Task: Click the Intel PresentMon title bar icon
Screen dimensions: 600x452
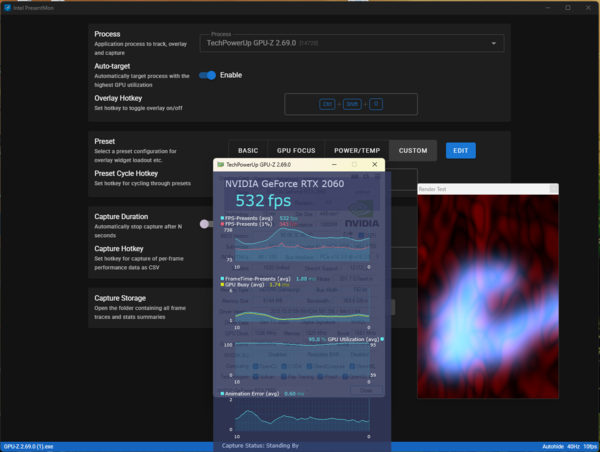Action: [7, 8]
